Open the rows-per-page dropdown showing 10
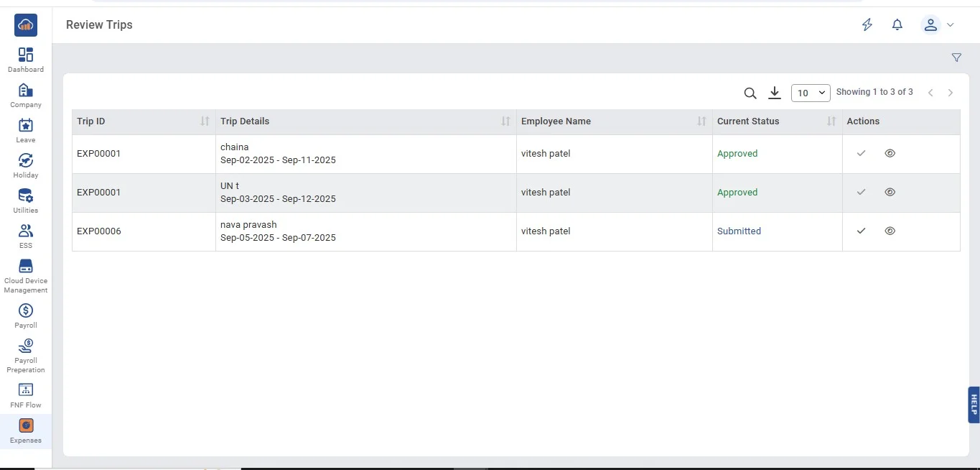This screenshot has height=470, width=980. click(811, 93)
